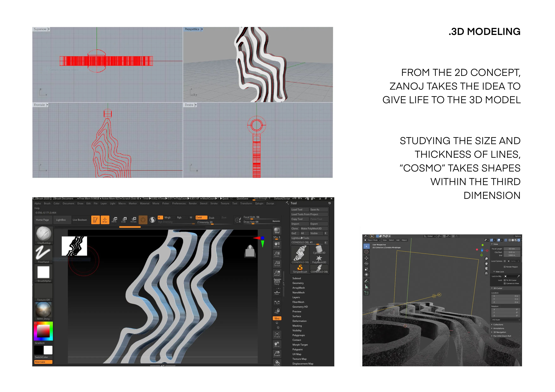The image size is (555, 392).
Task: Expand the Collections panel
Action: pyautogui.click(x=498, y=325)
